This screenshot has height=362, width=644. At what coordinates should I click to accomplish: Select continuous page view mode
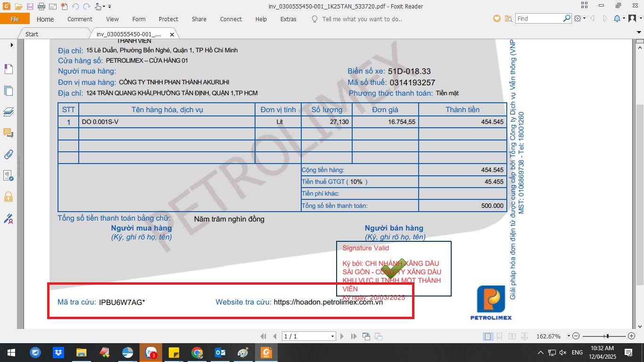tap(500, 336)
